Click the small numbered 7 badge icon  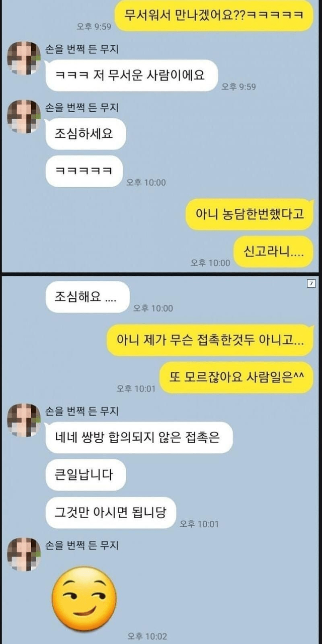tap(310, 284)
